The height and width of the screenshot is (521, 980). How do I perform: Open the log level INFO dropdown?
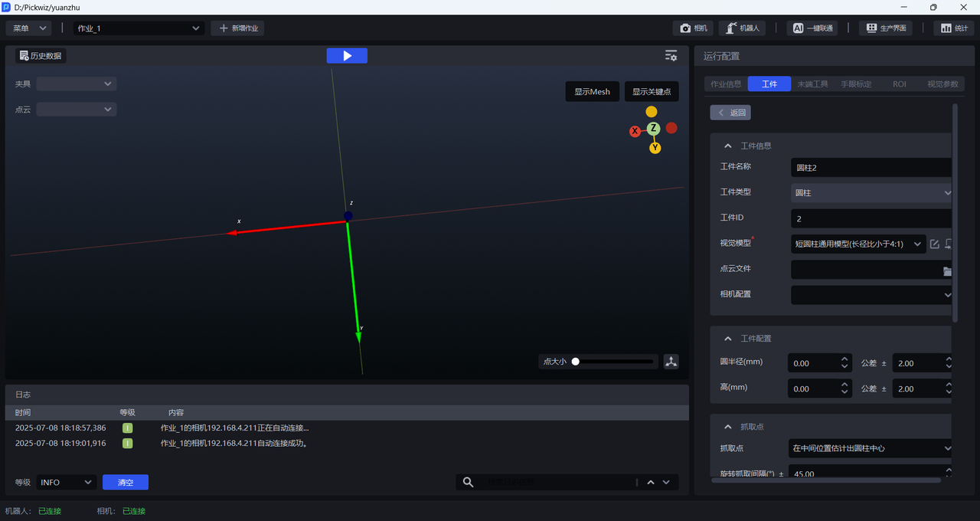67,482
